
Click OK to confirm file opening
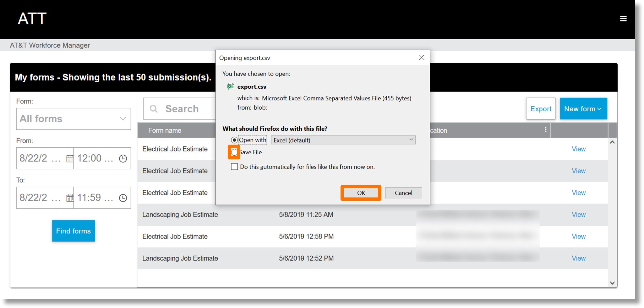tap(360, 192)
